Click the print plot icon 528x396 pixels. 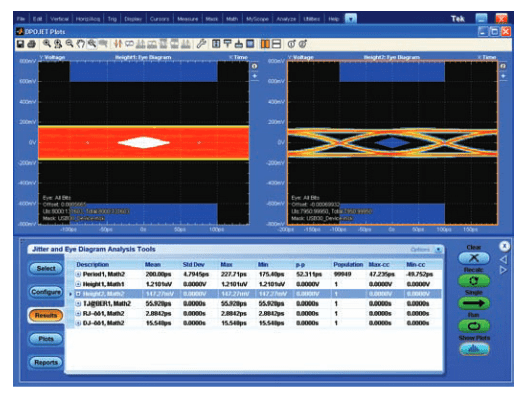(x=32, y=44)
